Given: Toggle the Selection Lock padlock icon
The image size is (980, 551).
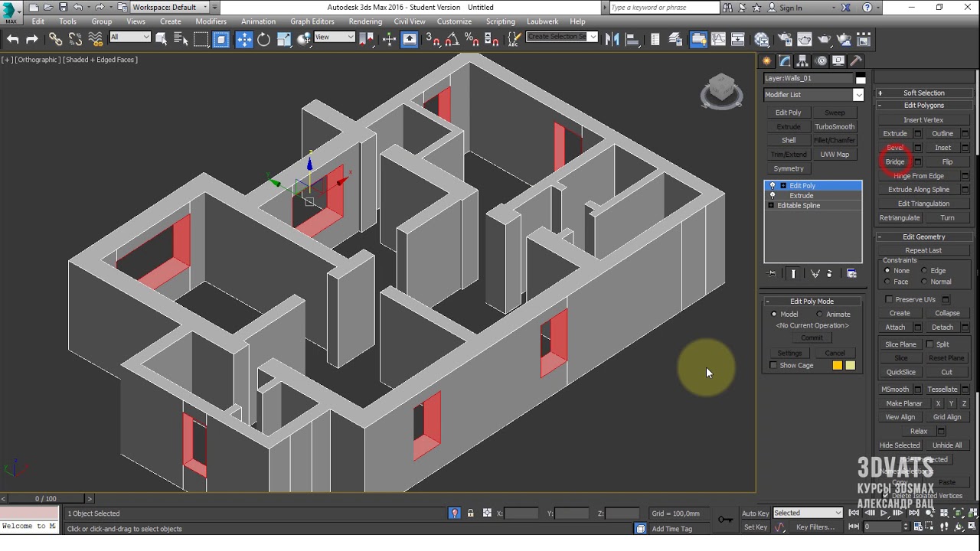Looking at the screenshot, I should [x=470, y=514].
